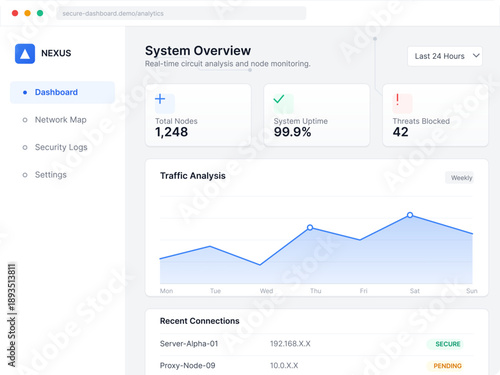Viewport: 500px width, 375px height.
Task: Open the Total Nodes 1,248 card
Action: click(198, 115)
